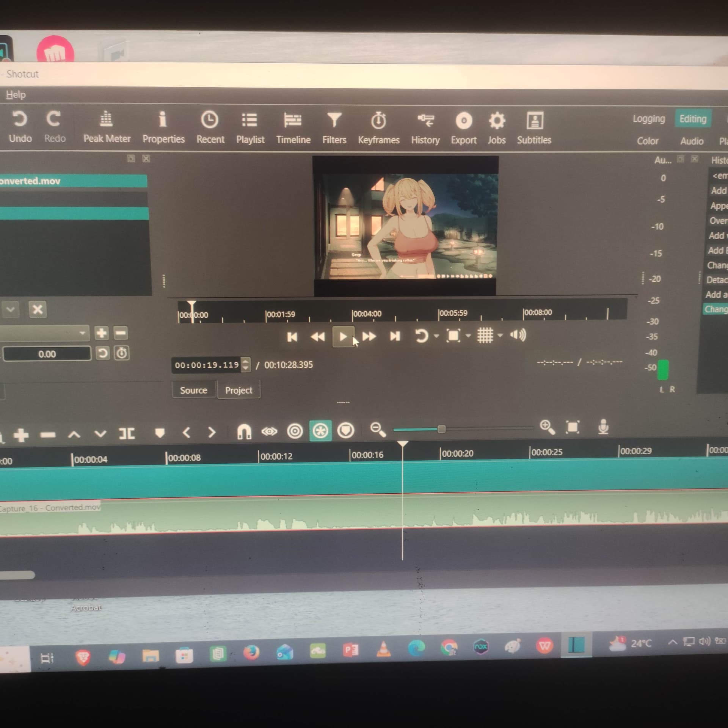Zoom timeline to fit
The height and width of the screenshot is (728, 728).
(572, 427)
